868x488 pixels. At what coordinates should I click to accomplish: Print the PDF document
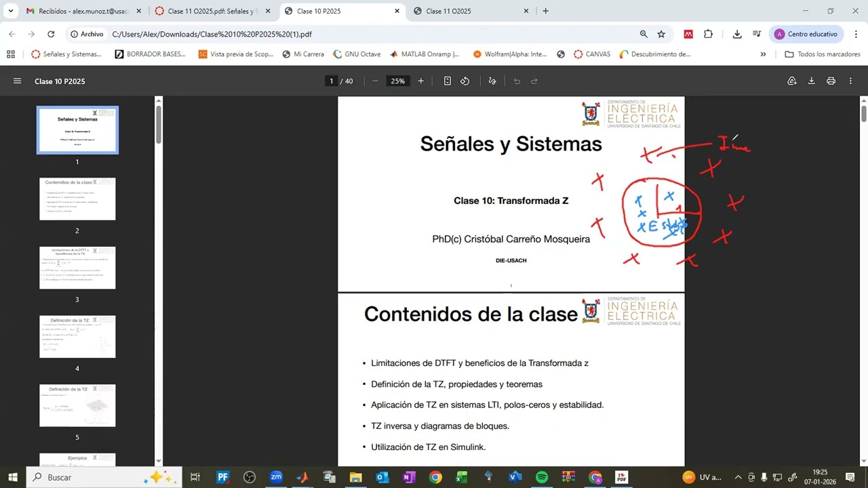831,81
